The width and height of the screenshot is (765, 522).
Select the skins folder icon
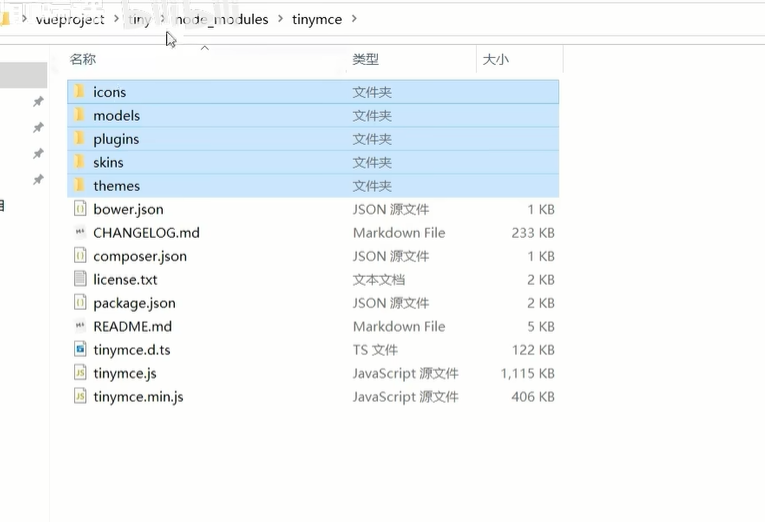[80, 162]
